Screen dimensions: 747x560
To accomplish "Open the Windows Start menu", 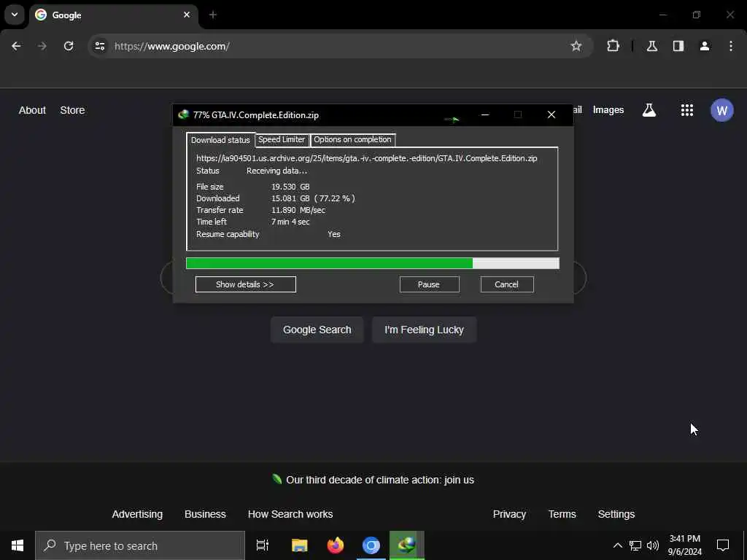I will (18, 545).
